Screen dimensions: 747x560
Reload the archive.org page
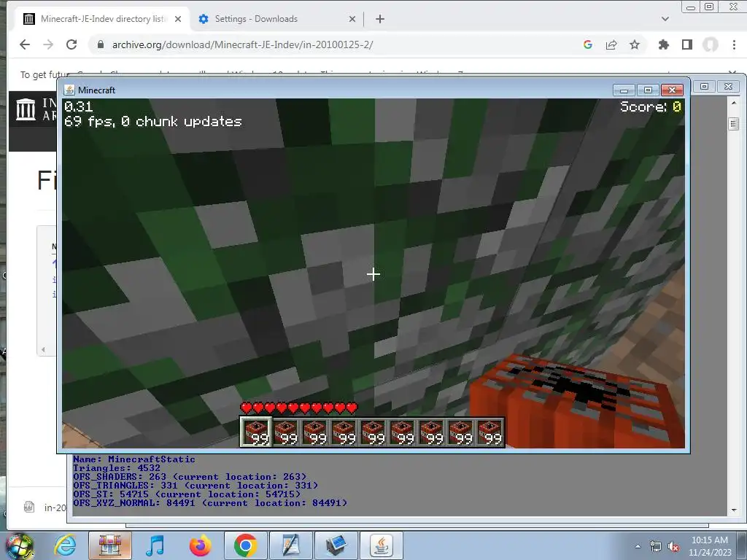click(x=71, y=44)
